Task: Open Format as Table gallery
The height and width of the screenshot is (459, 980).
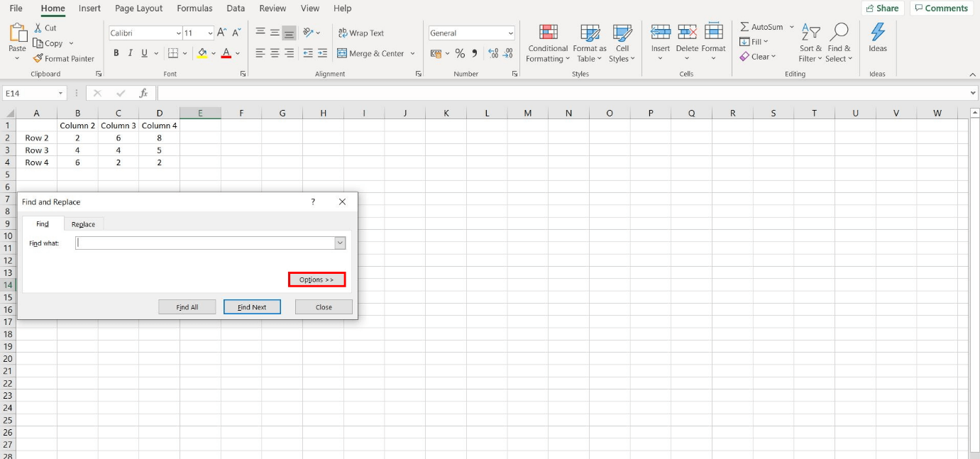Action: pyautogui.click(x=590, y=43)
